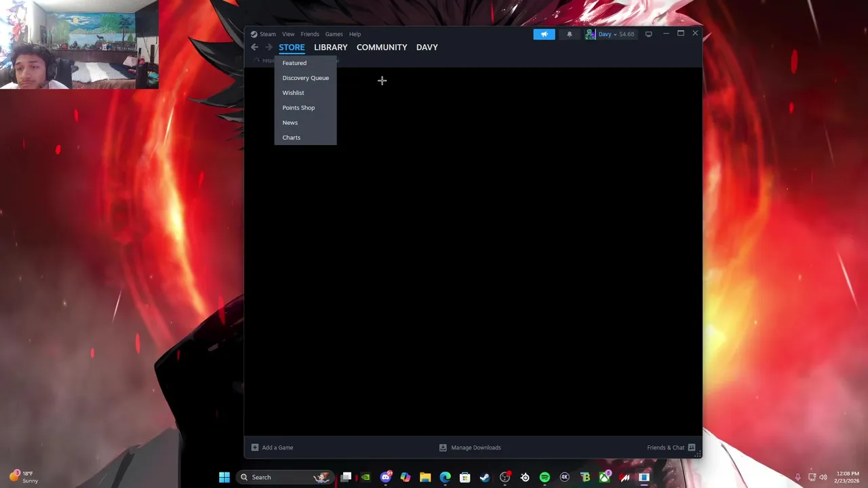
Task: Switch to the STORE tab
Action: coord(292,47)
